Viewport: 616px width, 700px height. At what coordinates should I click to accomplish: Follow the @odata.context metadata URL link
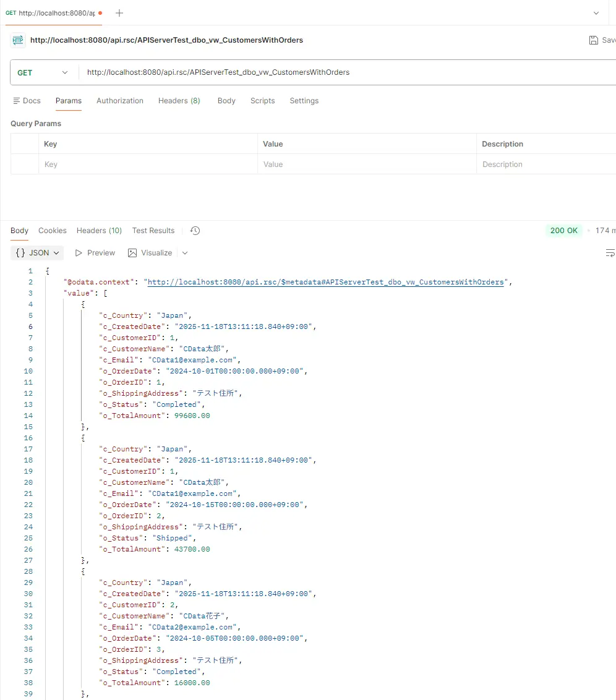[325, 282]
